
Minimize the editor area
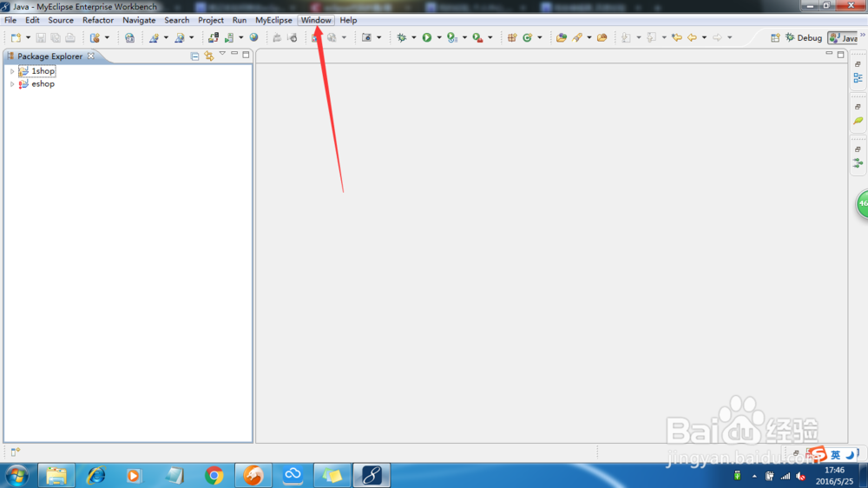pyautogui.click(x=829, y=53)
